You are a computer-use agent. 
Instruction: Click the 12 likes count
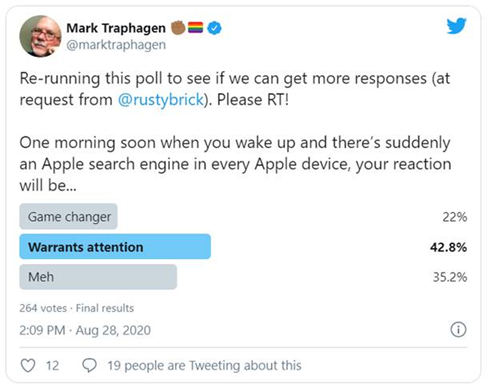point(52,366)
